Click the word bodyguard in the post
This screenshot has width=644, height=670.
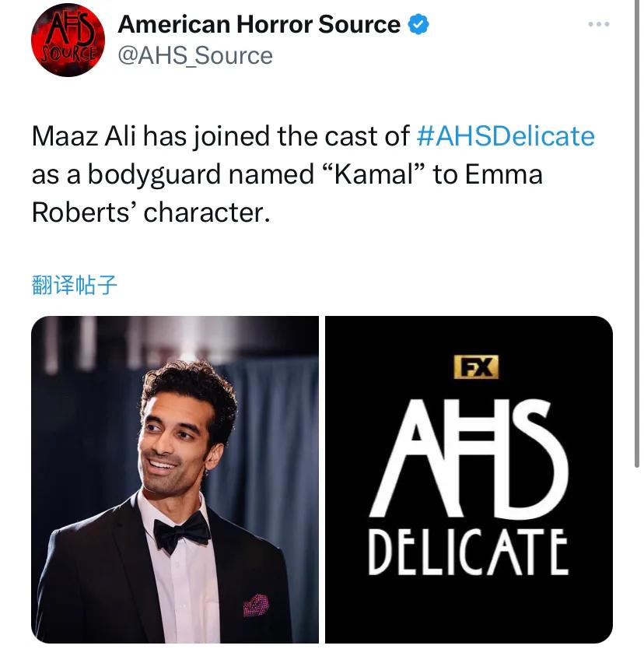tap(155, 174)
